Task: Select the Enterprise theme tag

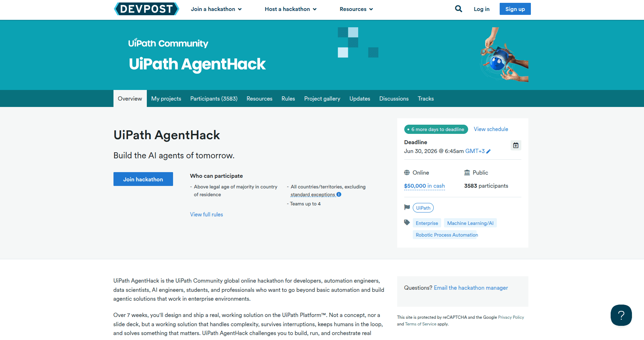Action: [x=427, y=223]
